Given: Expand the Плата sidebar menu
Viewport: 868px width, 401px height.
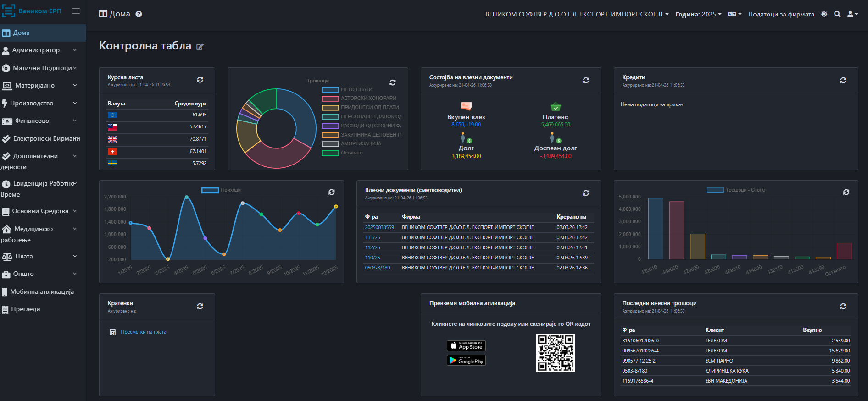Looking at the screenshot, I should 43,256.
